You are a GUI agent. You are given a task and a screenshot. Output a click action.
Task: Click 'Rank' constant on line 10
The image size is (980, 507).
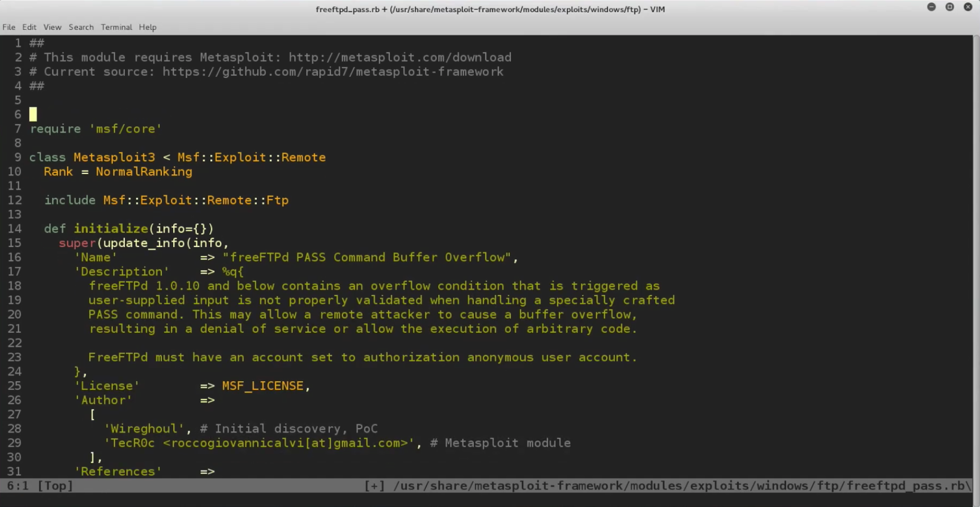coord(58,172)
